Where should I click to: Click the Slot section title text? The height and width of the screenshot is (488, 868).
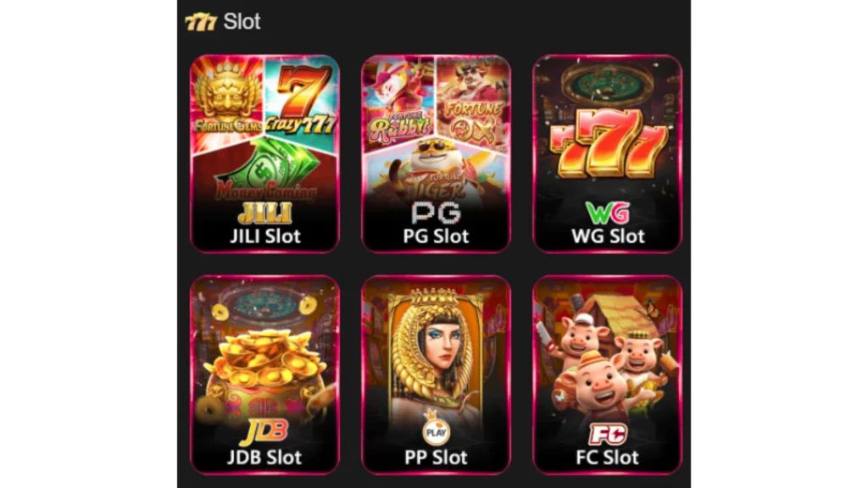click(242, 21)
